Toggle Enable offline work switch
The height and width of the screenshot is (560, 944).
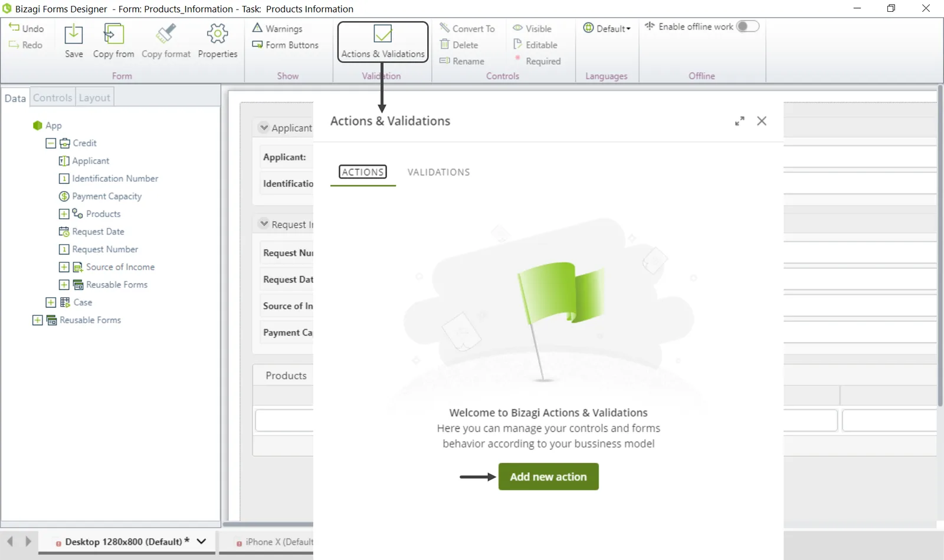[748, 27]
